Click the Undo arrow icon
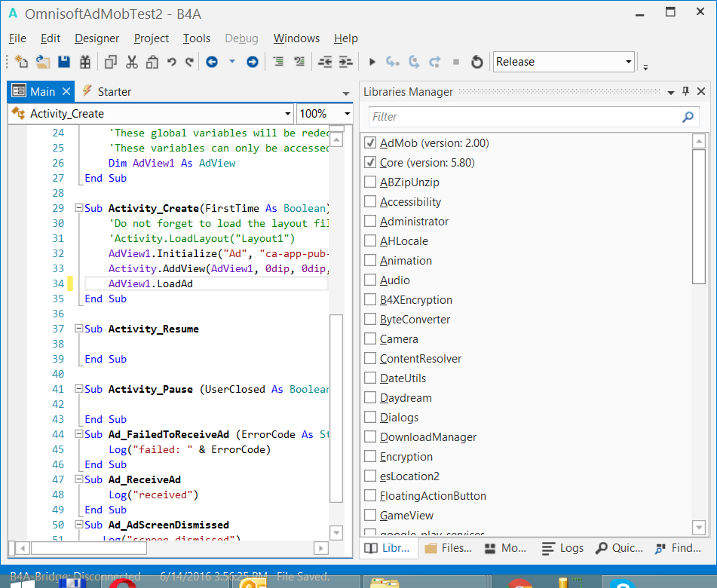Image resolution: width=717 pixels, height=588 pixels. coord(172,62)
